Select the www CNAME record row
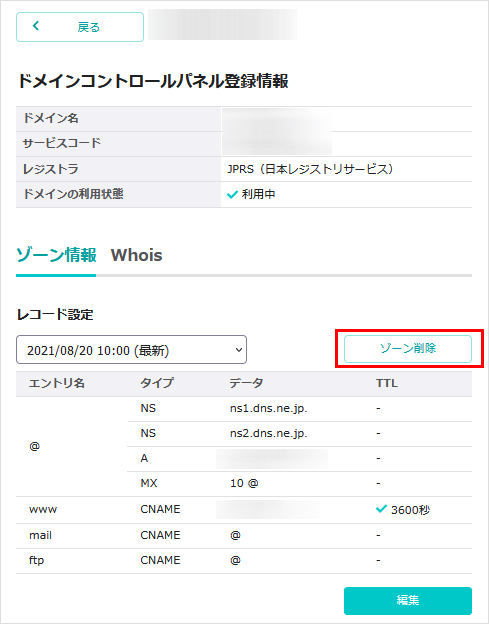The height and width of the screenshot is (624, 489). 244,509
